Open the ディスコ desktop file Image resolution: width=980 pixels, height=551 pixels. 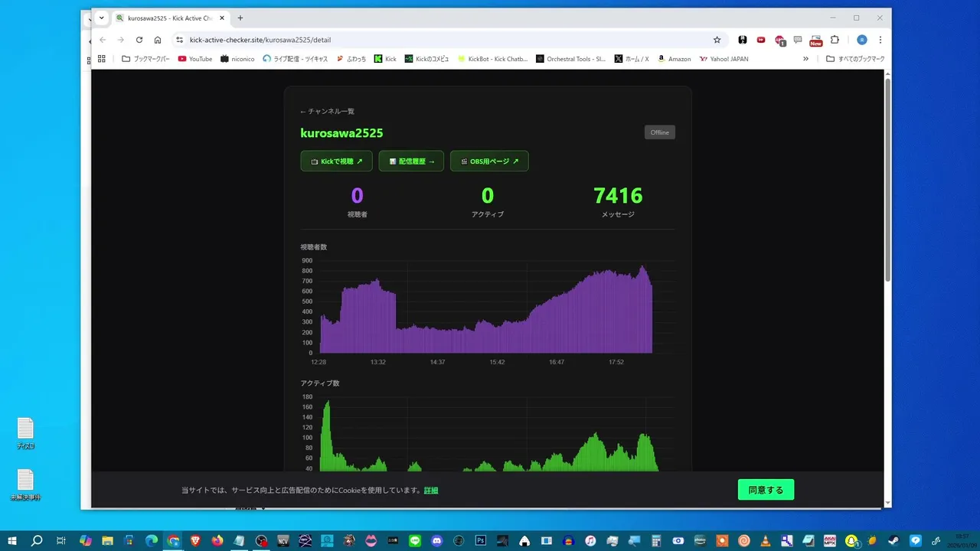[25, 433]
